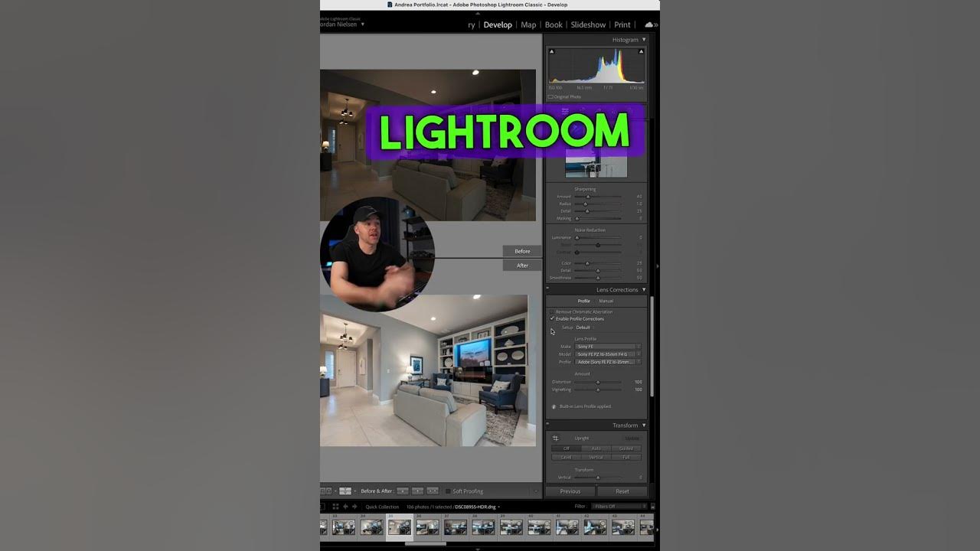Adjust the lens Vignetting amount slider
980x551 pixels.
tap(598, 390)
